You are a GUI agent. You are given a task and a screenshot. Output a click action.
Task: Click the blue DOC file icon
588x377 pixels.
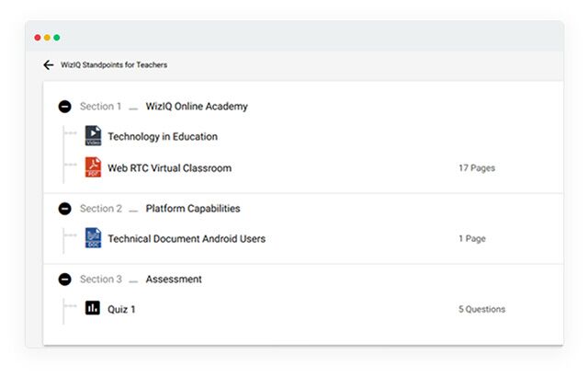coord(93,238)
